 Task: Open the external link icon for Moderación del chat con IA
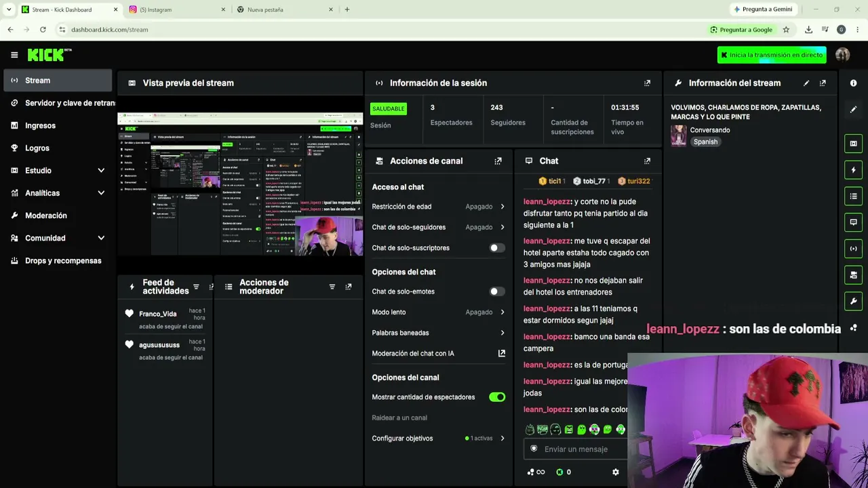[x=502, y=353]
